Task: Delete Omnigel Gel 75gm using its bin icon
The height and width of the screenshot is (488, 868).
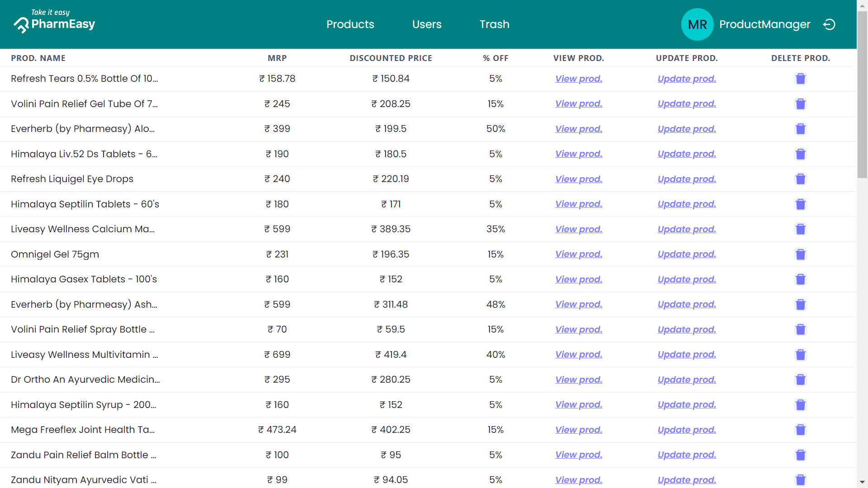Action: (800, 254)
